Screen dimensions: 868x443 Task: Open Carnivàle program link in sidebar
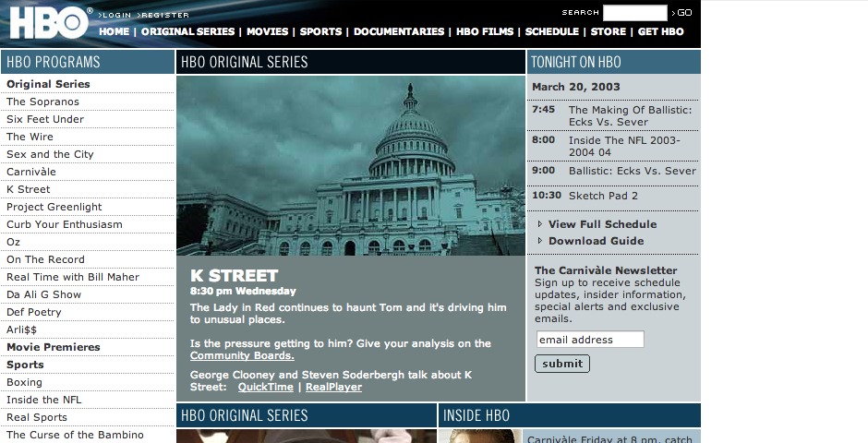coord(31,172)
